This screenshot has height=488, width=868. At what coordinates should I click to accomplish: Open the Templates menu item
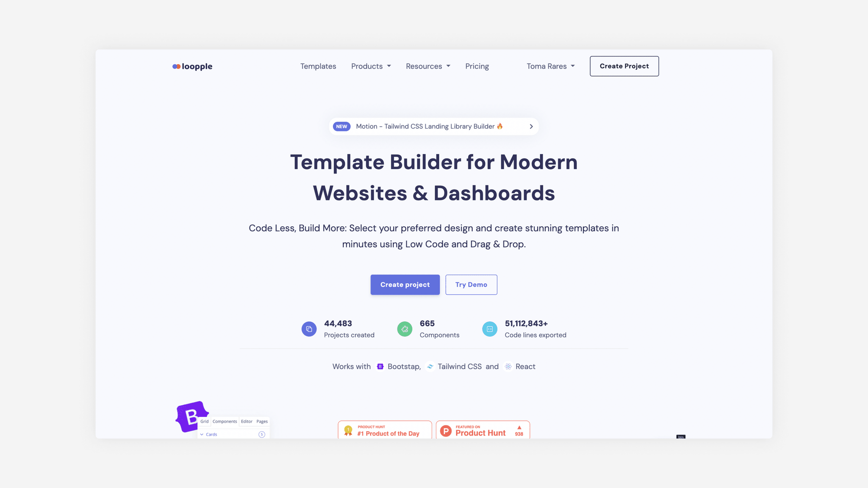point(318,66)
